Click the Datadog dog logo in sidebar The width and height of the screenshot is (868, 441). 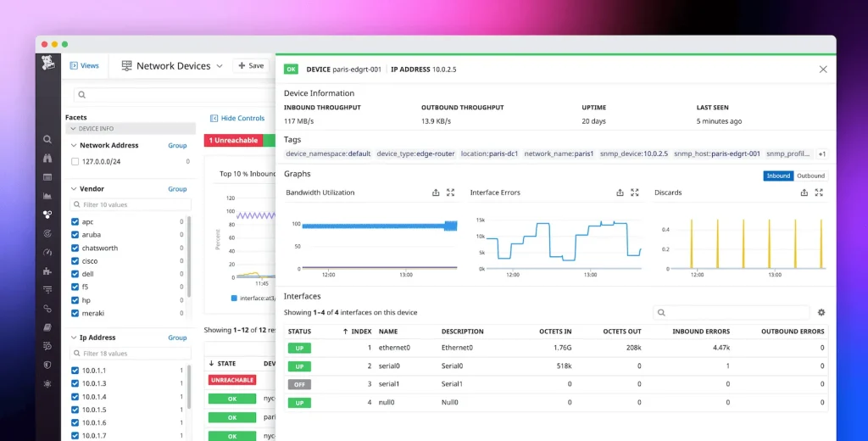(x=48, y=63)
